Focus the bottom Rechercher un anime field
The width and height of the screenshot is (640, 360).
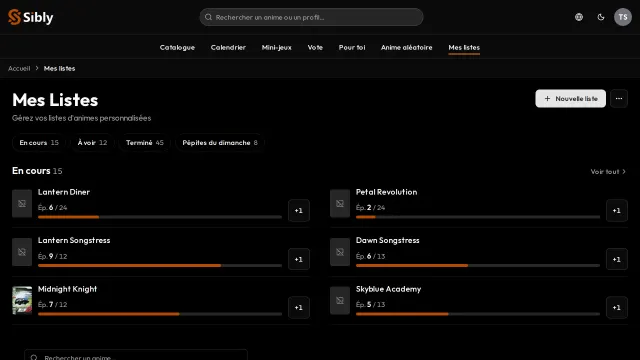pos(136,356)
